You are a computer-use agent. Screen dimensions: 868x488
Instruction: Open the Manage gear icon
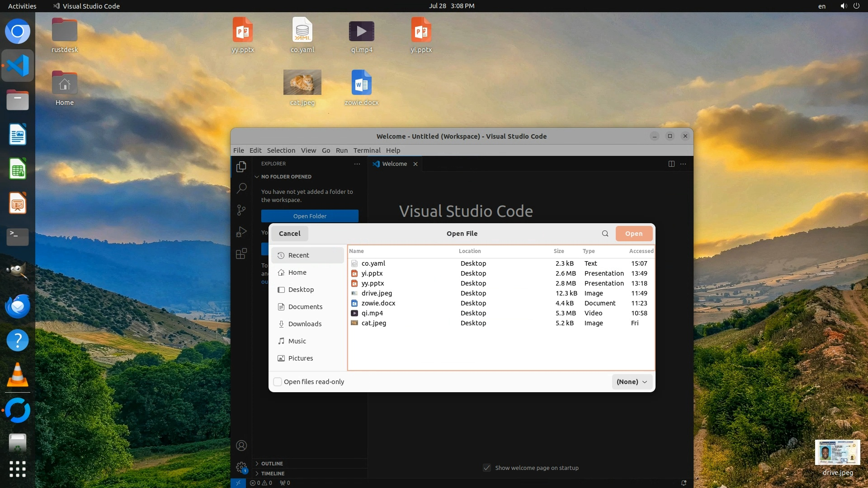pyautogui.click(x=241, y=467)
